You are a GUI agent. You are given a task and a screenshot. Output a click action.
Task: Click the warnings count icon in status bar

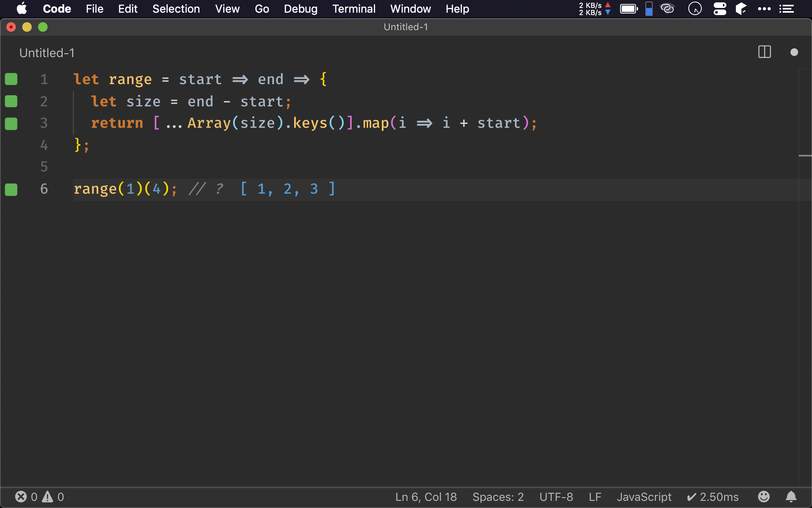(53, 497)
